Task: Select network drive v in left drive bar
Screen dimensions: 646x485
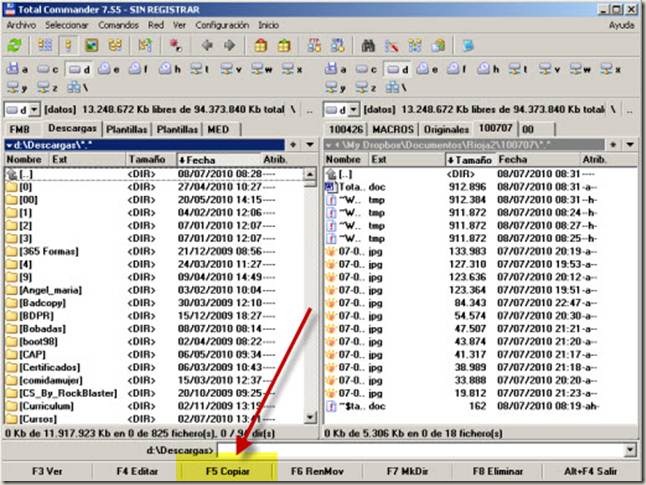Action: click(231, 69)
